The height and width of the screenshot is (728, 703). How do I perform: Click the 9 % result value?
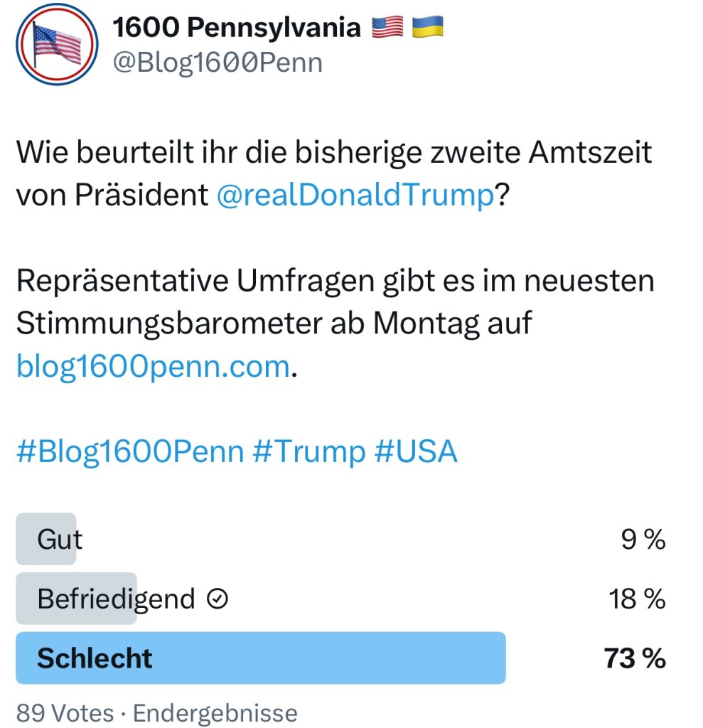tap(644, 540)
